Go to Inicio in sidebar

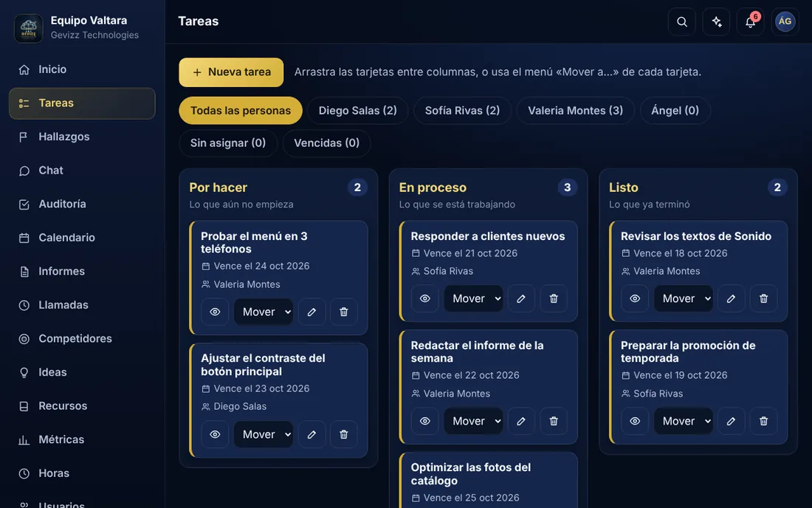[82, 69]
